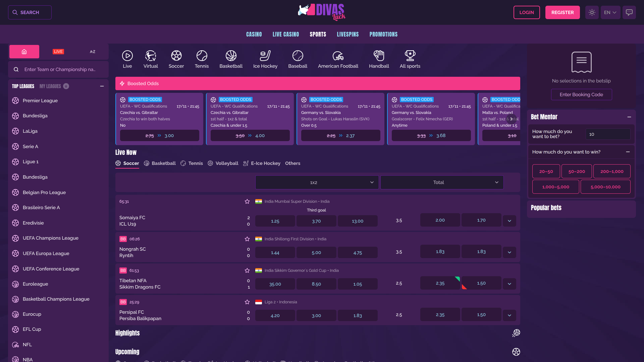Click the REGISTER button
644x362 pixels.
(562, 12)
